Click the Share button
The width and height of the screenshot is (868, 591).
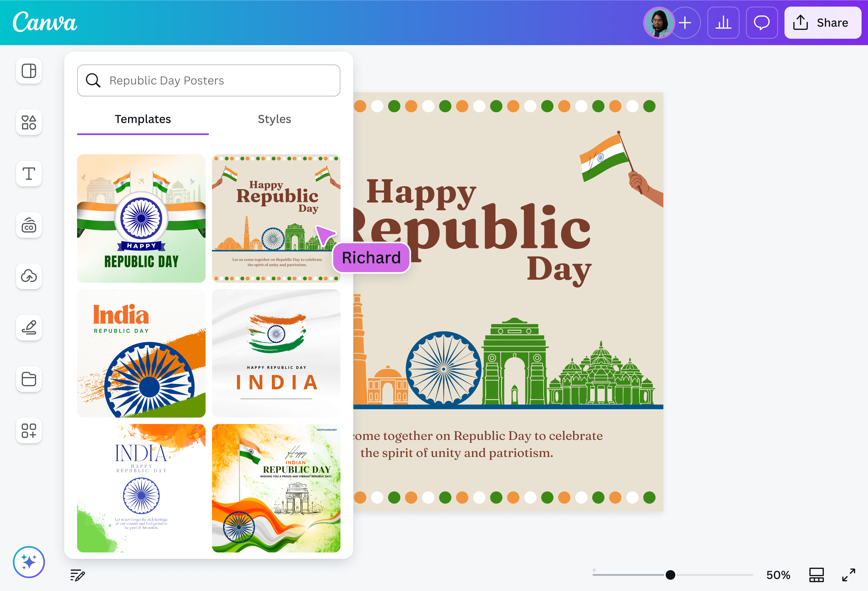tap(823, 23)
